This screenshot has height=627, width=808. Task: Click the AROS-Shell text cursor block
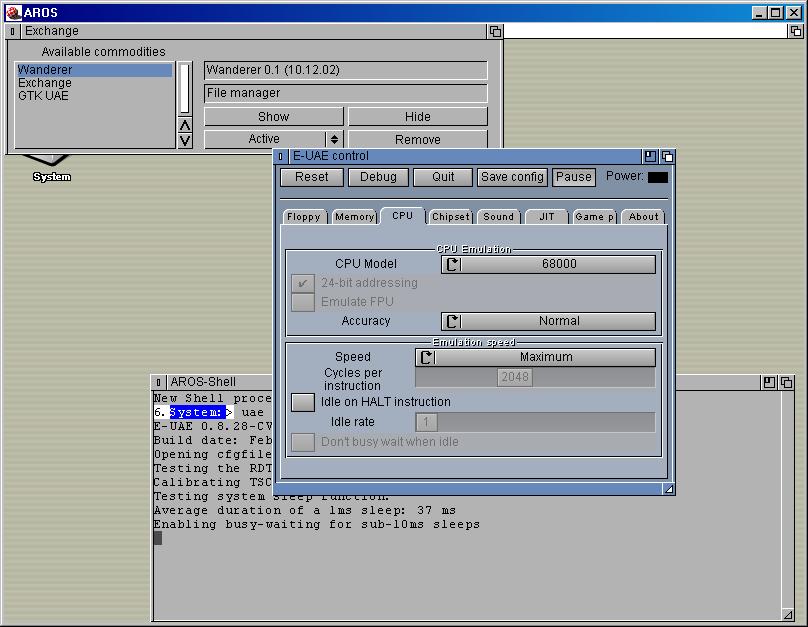[x=158, y=538]
